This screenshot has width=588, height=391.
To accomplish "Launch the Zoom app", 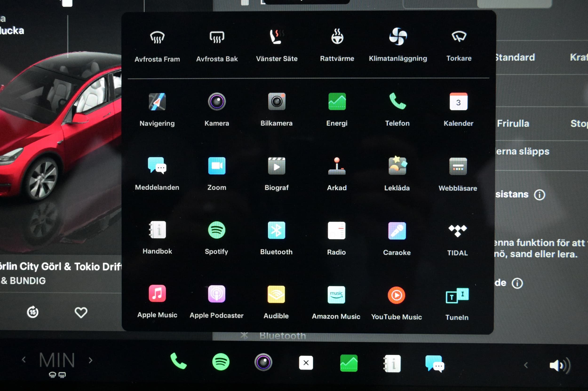I will pos(217,174).
